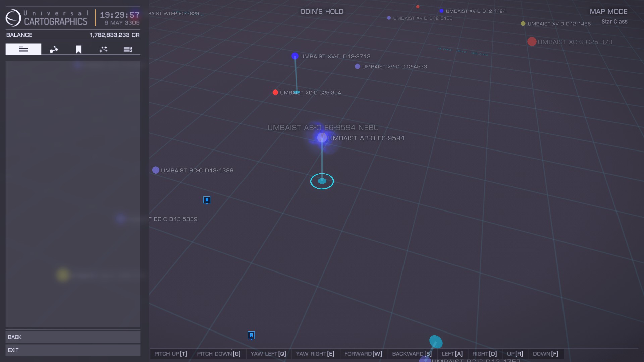Click PITCH DOWN [G] control

pyautogui.click(x=219, y=354)
